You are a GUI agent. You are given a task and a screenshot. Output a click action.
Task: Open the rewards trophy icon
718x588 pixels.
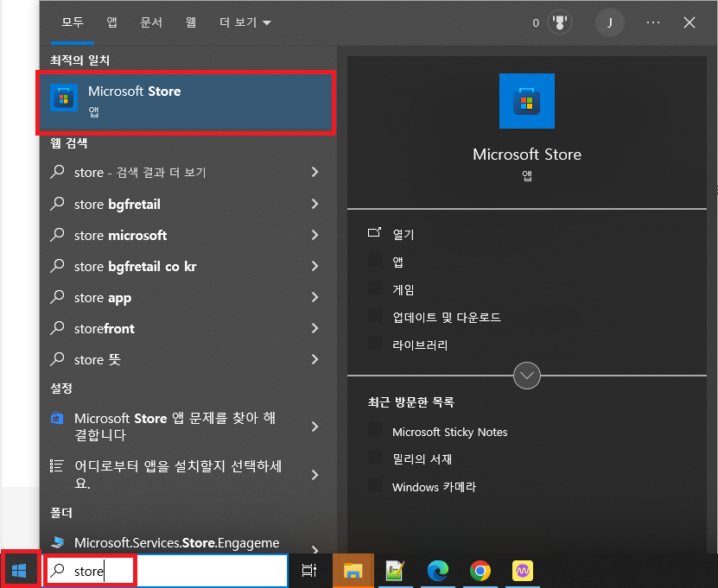pos(560,22)
